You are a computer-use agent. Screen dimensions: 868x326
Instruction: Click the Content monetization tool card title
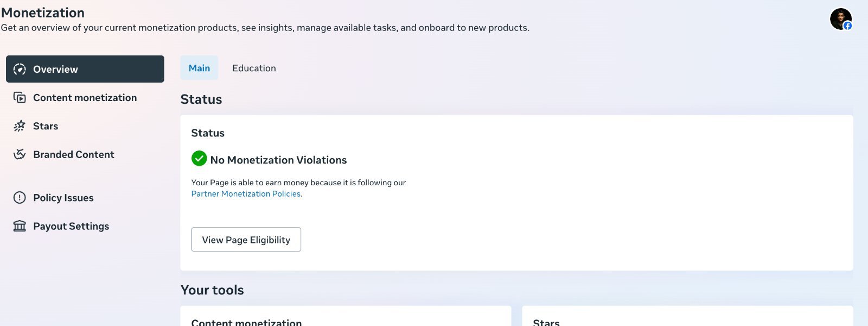(246, 322)
